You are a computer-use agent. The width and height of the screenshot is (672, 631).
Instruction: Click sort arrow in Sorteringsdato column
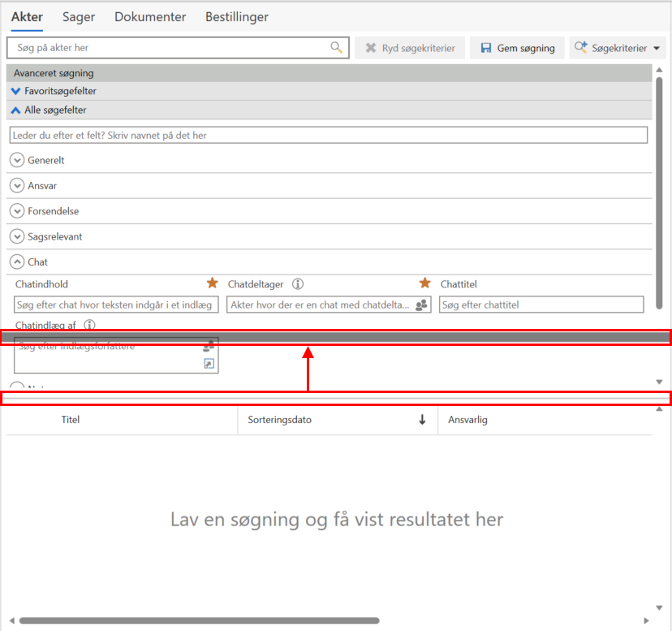point(422,420)
